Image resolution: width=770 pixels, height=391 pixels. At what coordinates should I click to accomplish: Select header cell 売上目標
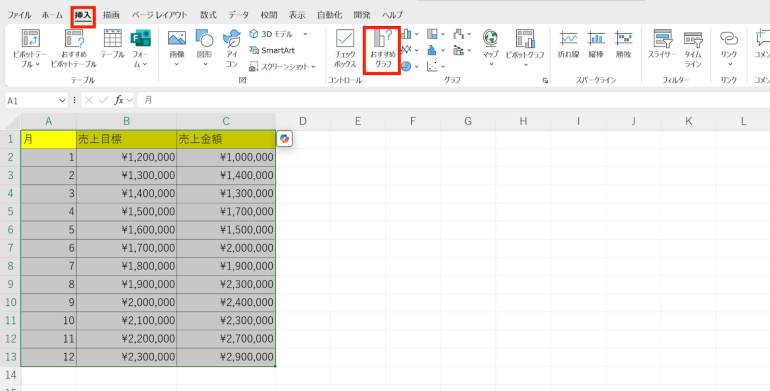(x=127, y=139)
